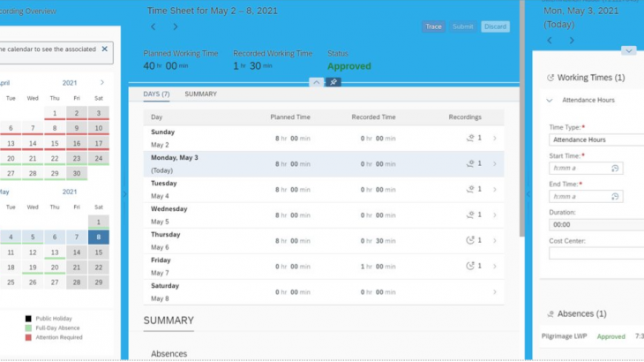Click the Cost Center input field
Viewport: 644px width, 362px height.
[596, 253]
